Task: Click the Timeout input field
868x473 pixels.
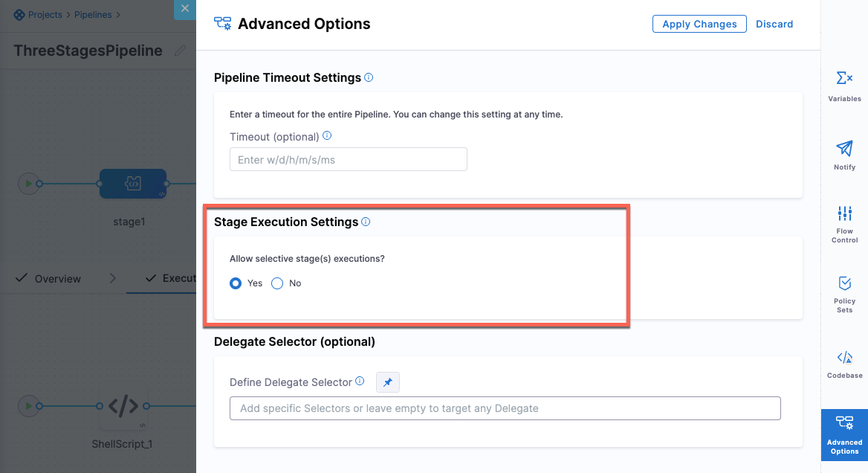Action: click(348, 159)
